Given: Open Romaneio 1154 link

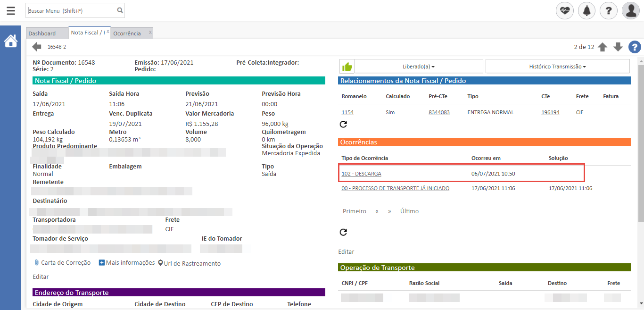Looking at the screenshot, I should point(347,112).
